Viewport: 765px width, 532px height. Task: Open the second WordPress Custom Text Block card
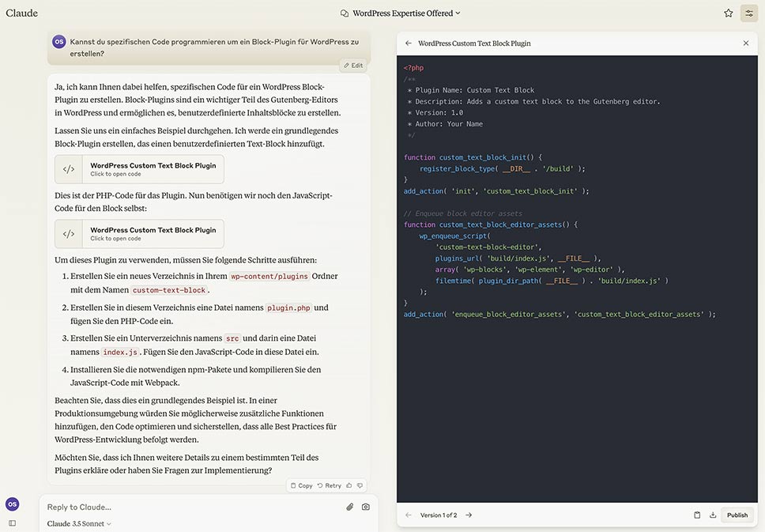[140, 234]
